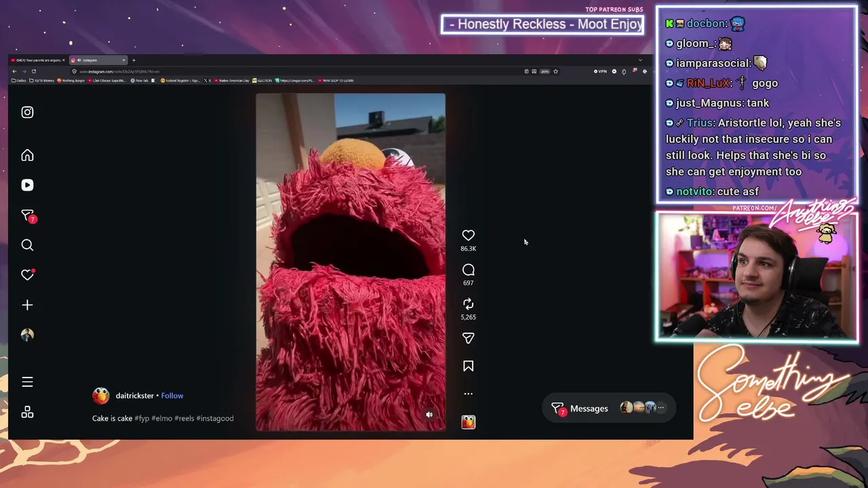The image size is (868, 488).
Task: Click the 200% zoom indicator
Action: tap(545, 71)
